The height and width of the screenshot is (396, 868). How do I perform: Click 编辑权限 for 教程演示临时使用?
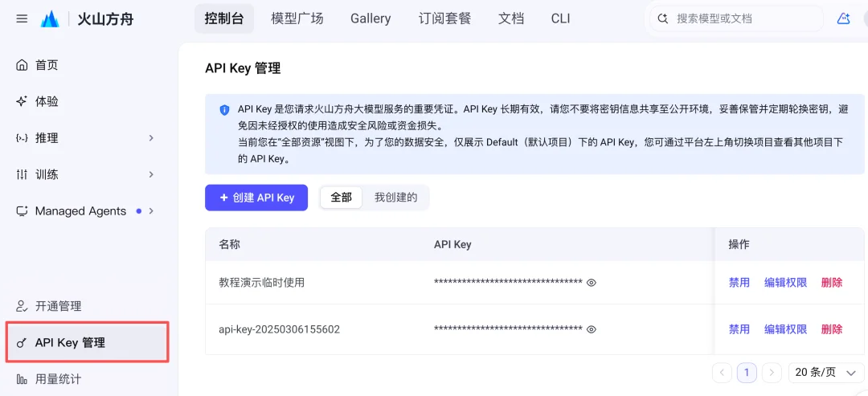785,283
